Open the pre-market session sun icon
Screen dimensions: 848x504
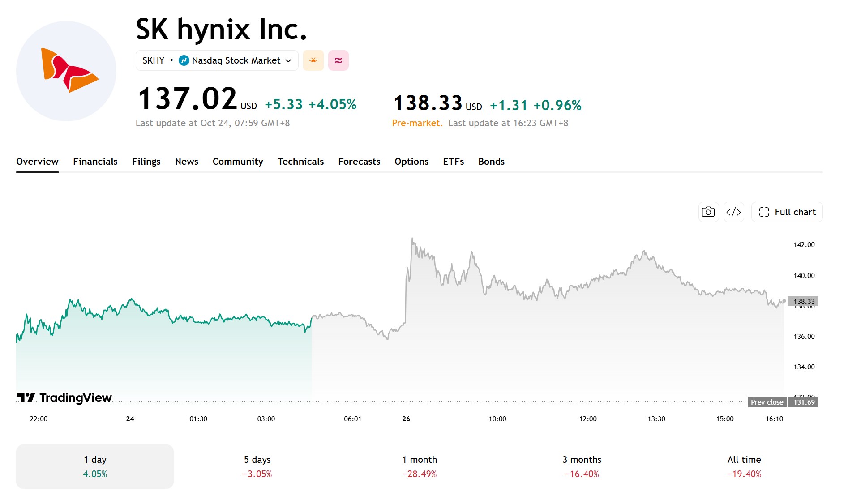tap(313, 60)
